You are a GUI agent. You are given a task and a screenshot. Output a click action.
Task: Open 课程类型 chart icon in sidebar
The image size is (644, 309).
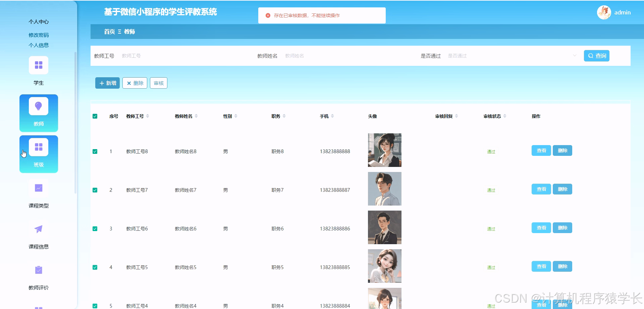point(38,188)
